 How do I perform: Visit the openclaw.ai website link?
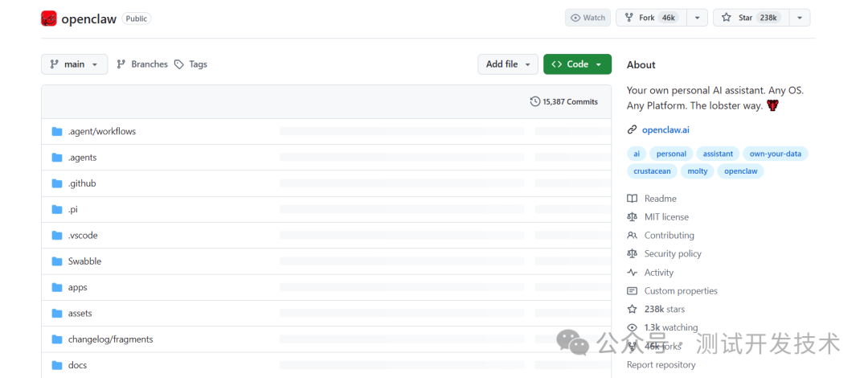(x=666, y=130)
